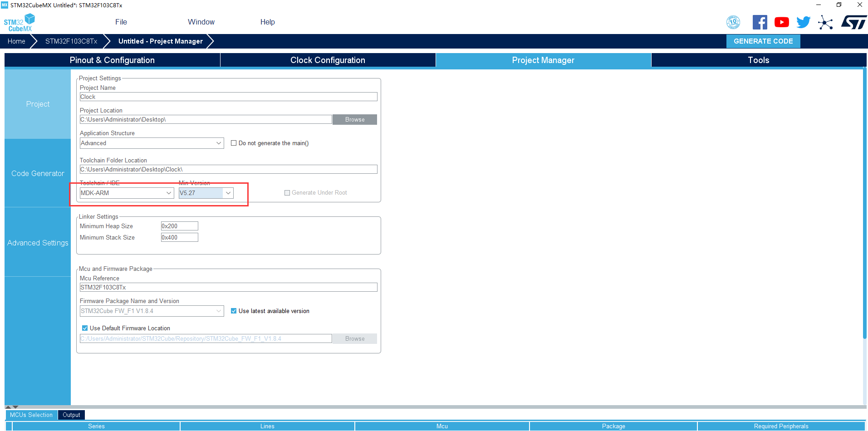Toggle Use latest available version
868x431 pixels.
(x=234, y=311)
